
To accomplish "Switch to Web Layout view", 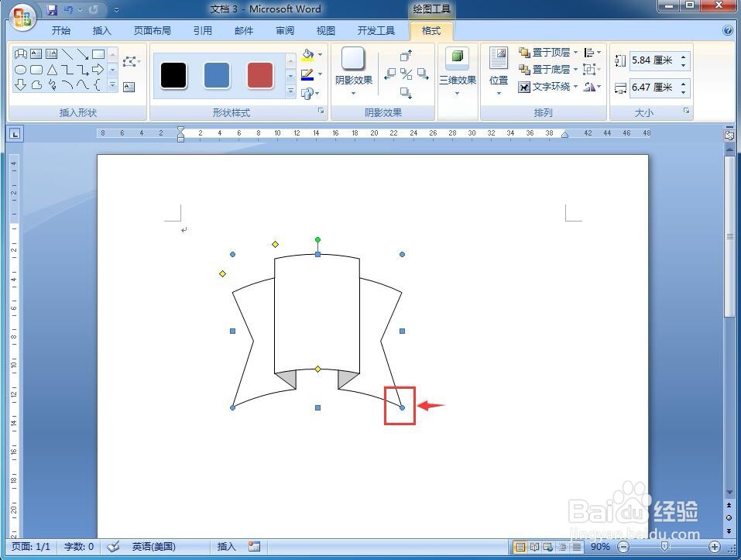I will point(548,548).
